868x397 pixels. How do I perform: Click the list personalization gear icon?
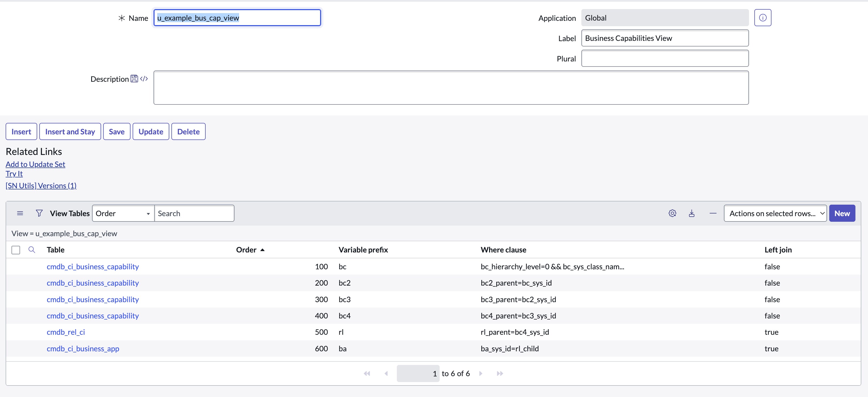point(673,213)
